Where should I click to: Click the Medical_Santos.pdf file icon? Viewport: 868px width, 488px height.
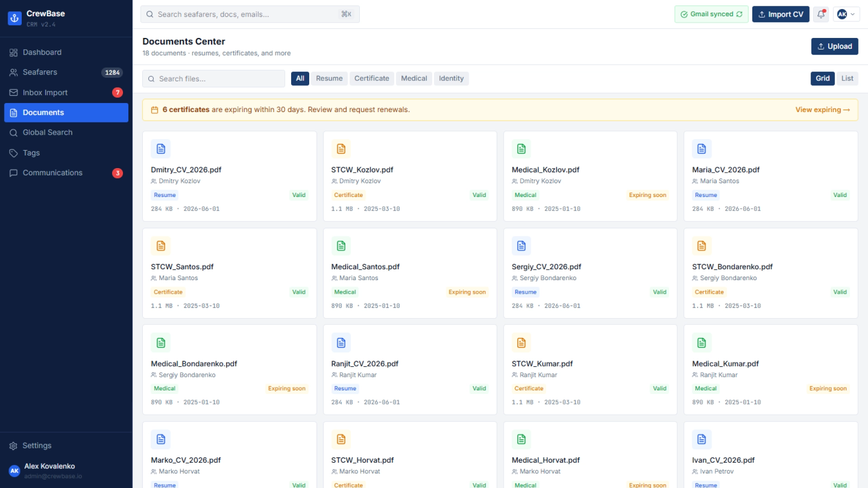click(x=341, y=246)
